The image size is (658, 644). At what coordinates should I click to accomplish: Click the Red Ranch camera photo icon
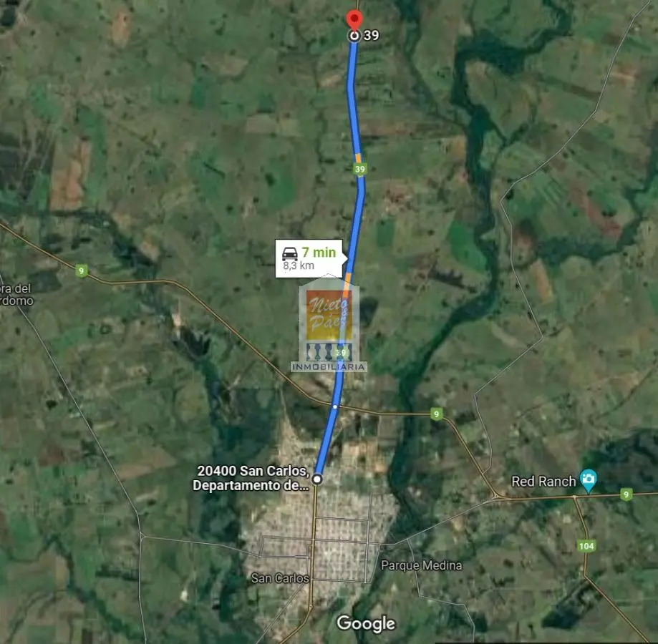coord(589,480)
